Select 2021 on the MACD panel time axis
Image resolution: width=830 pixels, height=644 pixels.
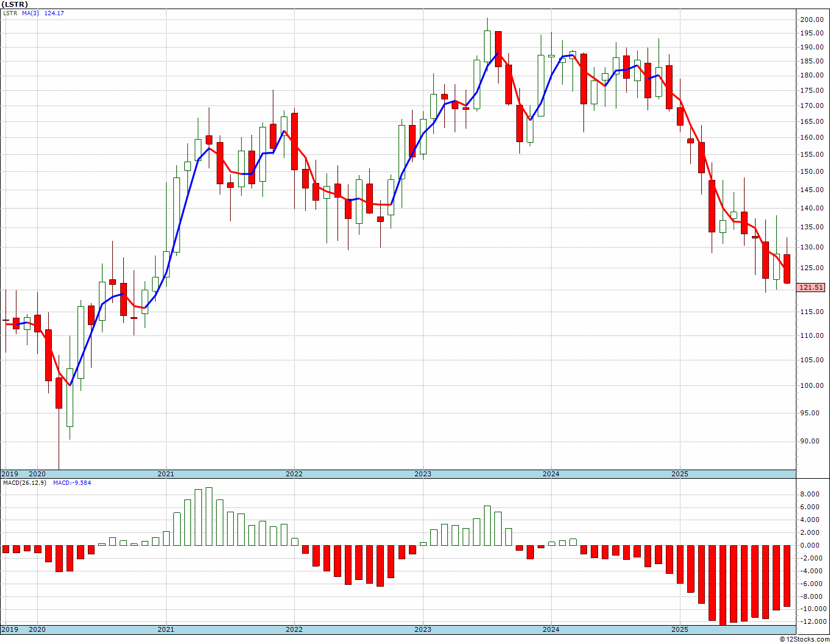165,629
